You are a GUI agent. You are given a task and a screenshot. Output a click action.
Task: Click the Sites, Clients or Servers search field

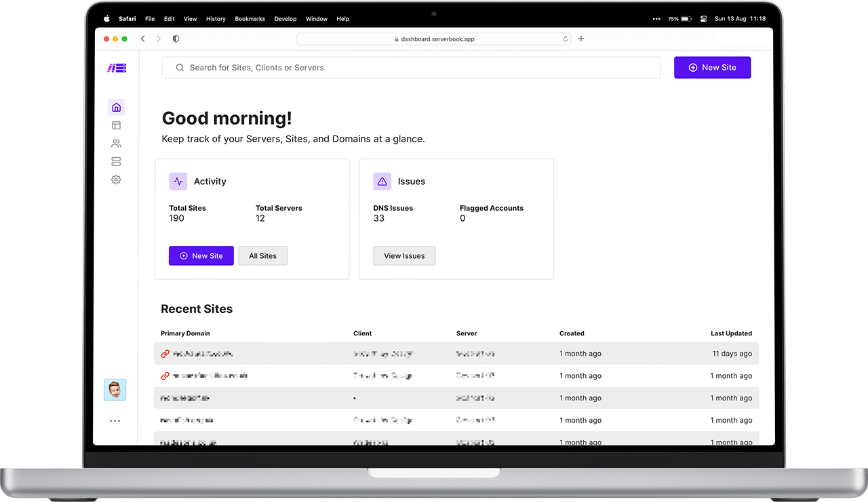coord(411,68)
